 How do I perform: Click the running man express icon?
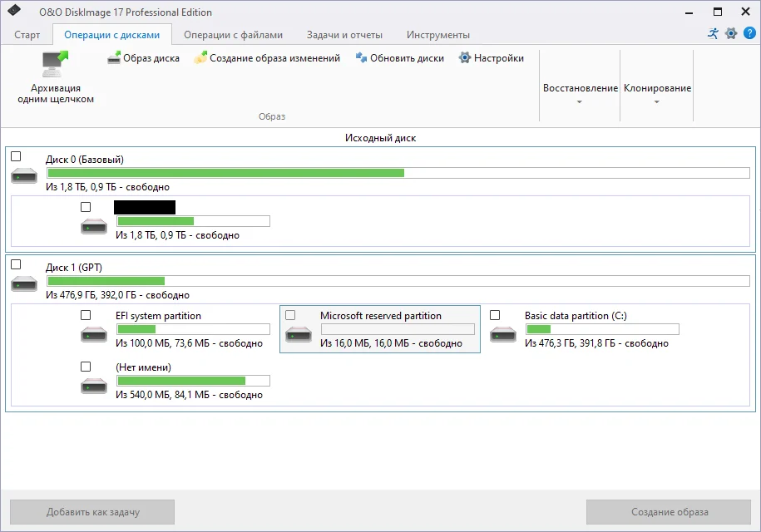[713, 33]
